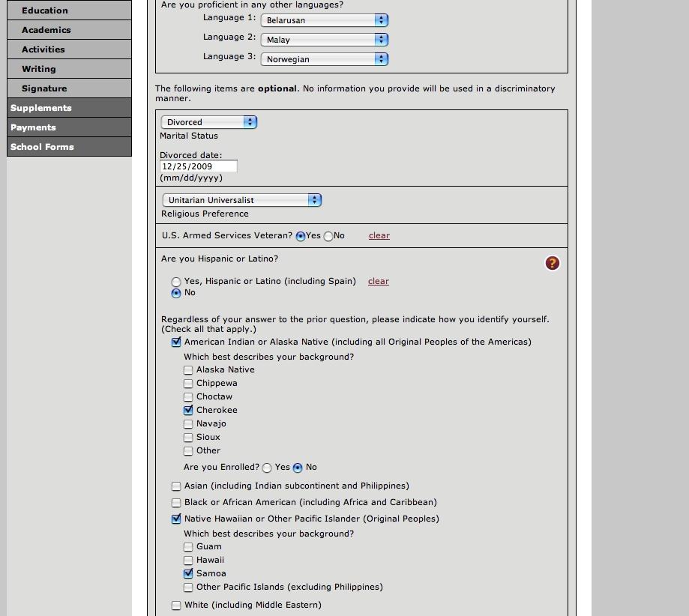The image size is (689, 616).
Task: Check the Choctaw checkbox
Action: [188, 397]
